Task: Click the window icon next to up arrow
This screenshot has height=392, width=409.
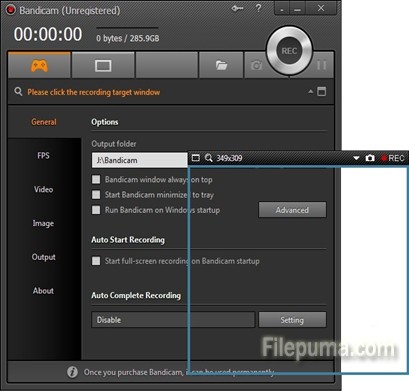Action: [x=322, y=91]
